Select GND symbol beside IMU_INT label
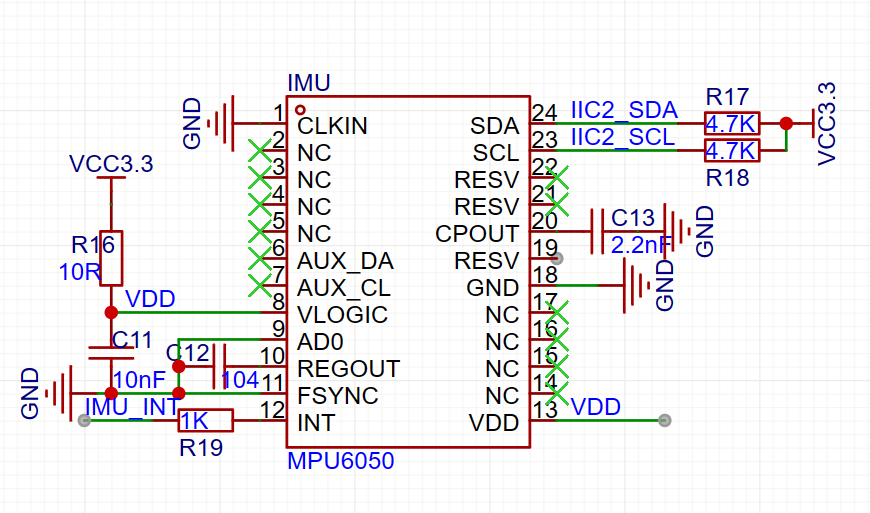Image resolution: width=870 pixels, height=513 pixels. click(x=59, y=393)
